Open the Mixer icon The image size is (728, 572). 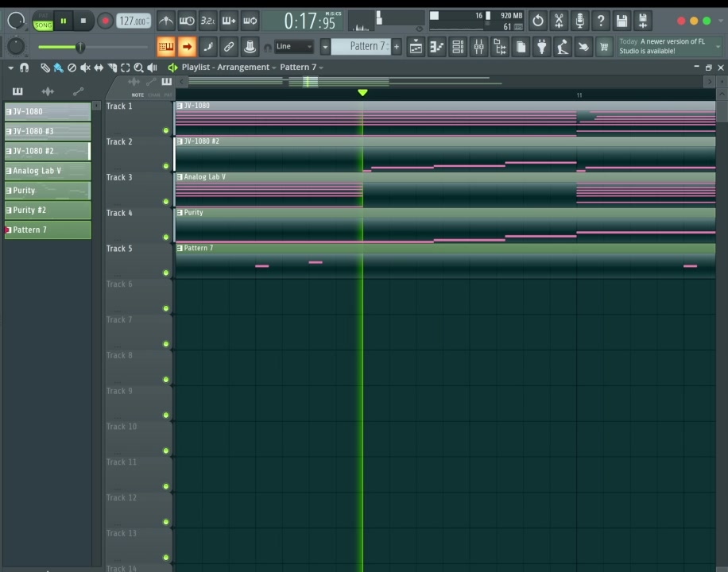478,46
